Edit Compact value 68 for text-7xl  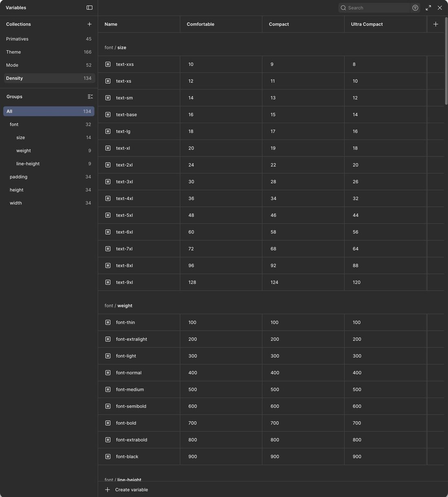pyautogui.click(x=303, y=249)
